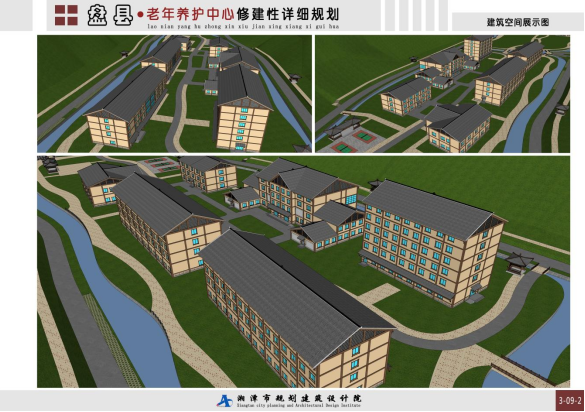Open the top-left rendering view
The height and width of the screenshot is (412, 585).
(x=174, y=94)
